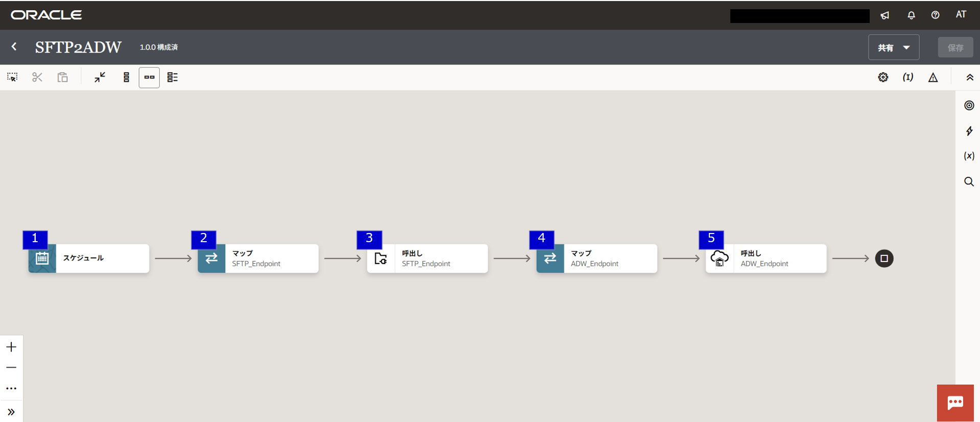The image size is (980, 422).
Task: Click the collapse-all arrows icon
Action: point(100,77)
